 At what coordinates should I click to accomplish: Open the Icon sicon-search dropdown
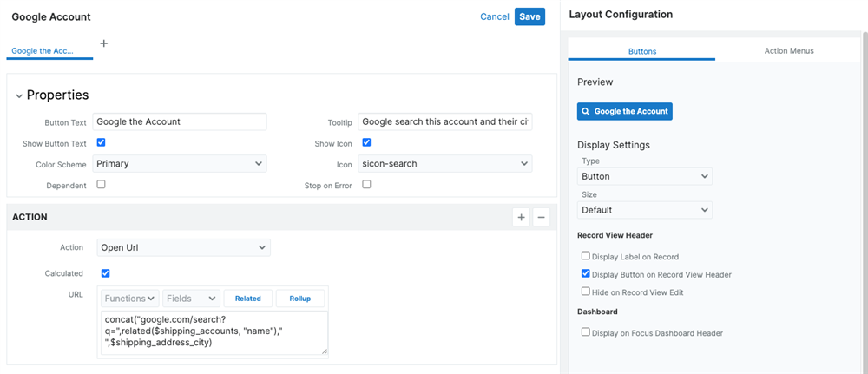444,163
